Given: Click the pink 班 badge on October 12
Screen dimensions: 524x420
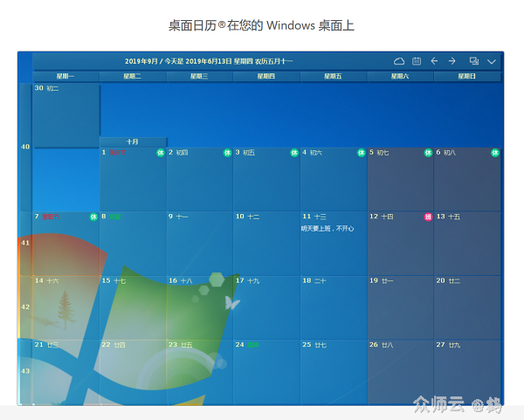Looking at the screenshot, I should tap(428, 217).
